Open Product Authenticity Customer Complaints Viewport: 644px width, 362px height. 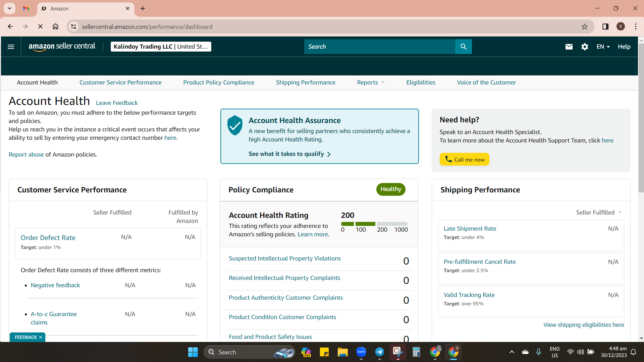[x=286, y=298]
